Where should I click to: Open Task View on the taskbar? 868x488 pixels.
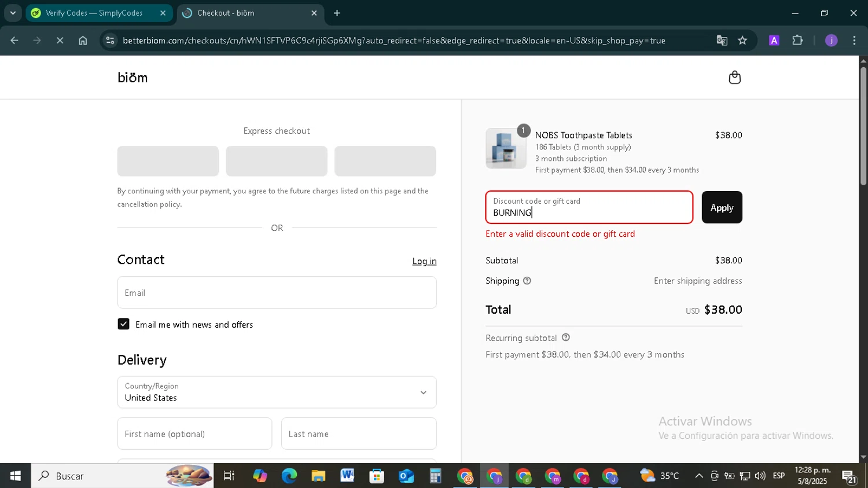tap(229, 476)
